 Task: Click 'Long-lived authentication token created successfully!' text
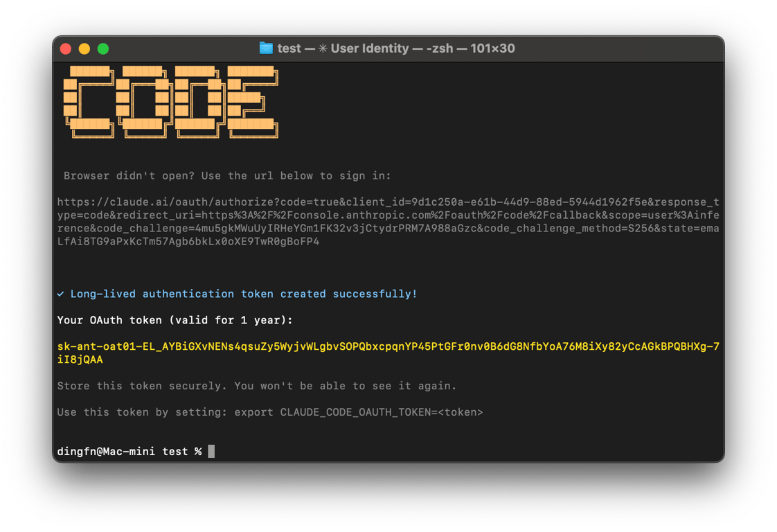pos(243,294)
